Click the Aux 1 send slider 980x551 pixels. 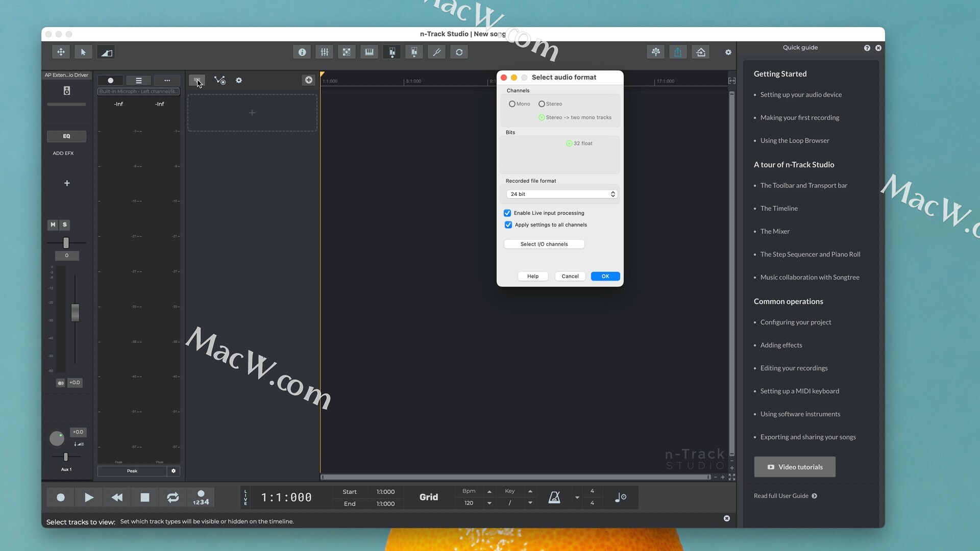65,457
